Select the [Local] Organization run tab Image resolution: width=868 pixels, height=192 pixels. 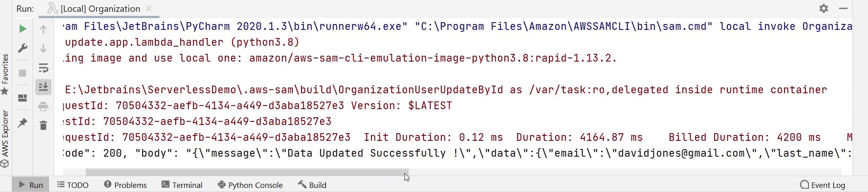pos(99,9)
